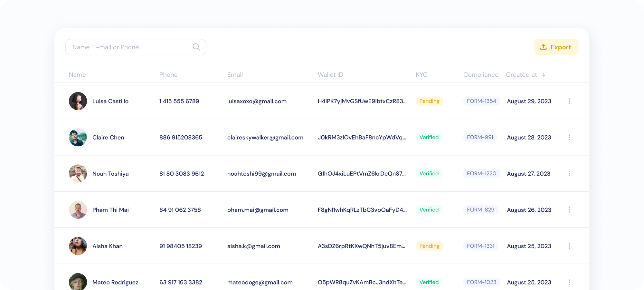Select Aisha Khan's profile picture
Screen dimensions: 644x290
[78, 246]
